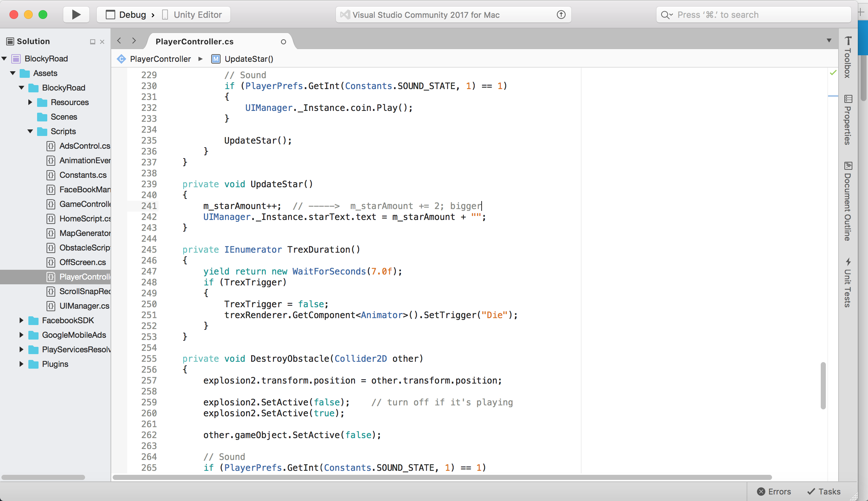Open the Properties side pad
This screenshot has width=868, height=501.
coord(848,120)
